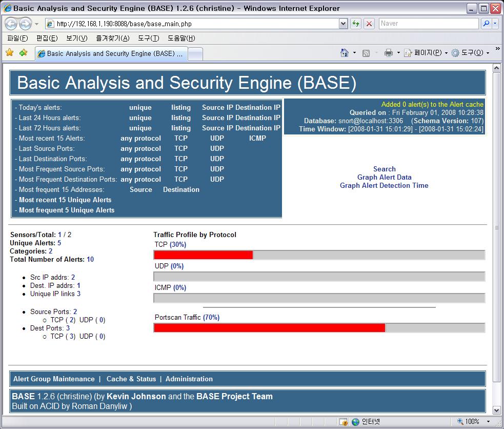Open zoom level dropdown arrow

[488, 421]
